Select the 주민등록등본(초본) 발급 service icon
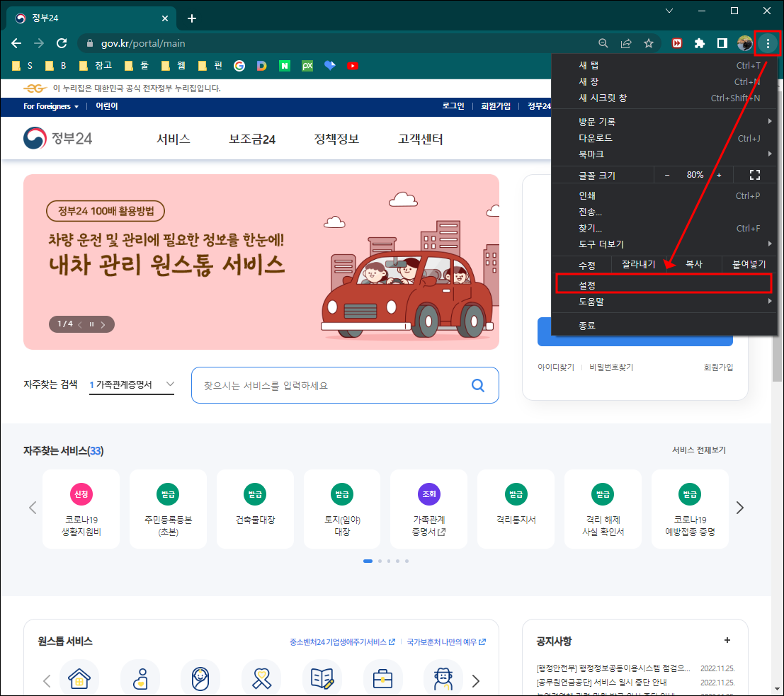The height and width of the screenshot is (696, 784). 168,508
